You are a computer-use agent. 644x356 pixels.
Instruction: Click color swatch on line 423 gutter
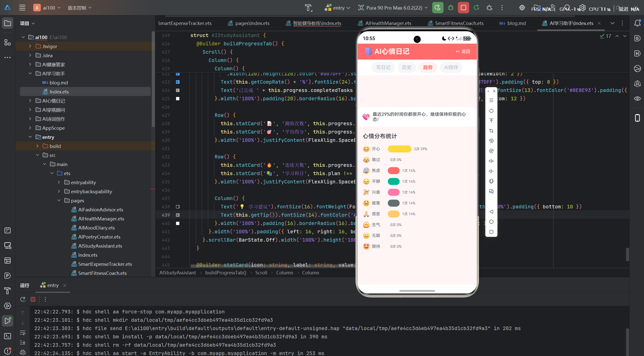click(x=178, y=82)
